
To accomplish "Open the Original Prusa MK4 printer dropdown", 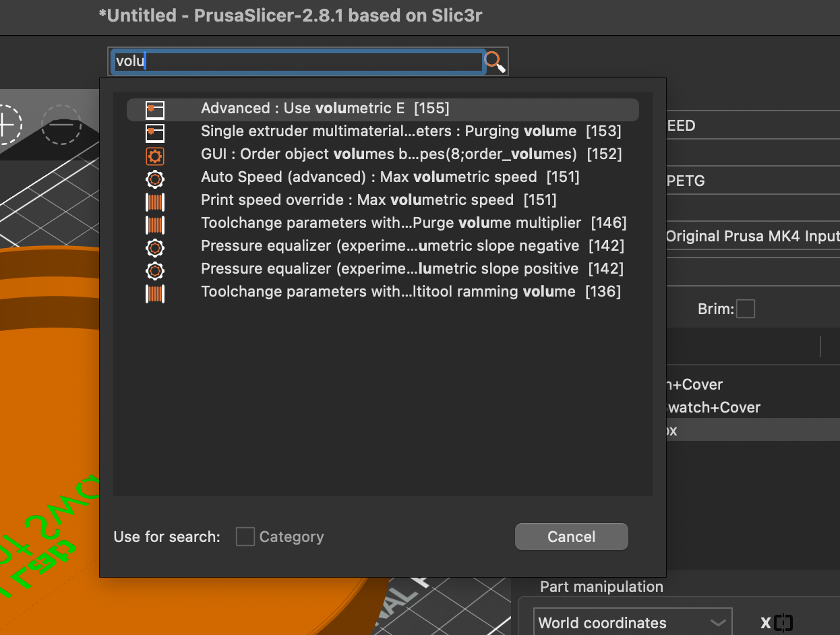I will tap(752, 237).
